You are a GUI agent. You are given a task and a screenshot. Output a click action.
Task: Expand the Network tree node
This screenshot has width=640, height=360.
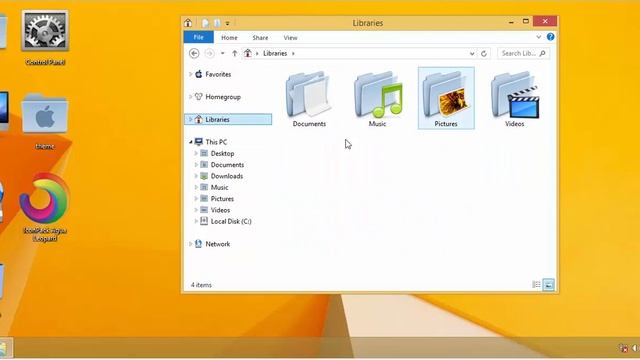click(191, 244)
